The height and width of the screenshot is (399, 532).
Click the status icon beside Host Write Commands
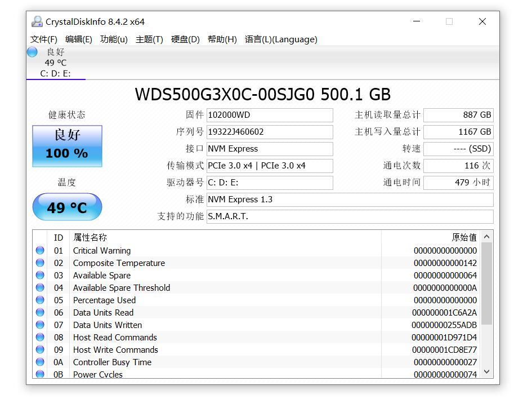point(39,349)
